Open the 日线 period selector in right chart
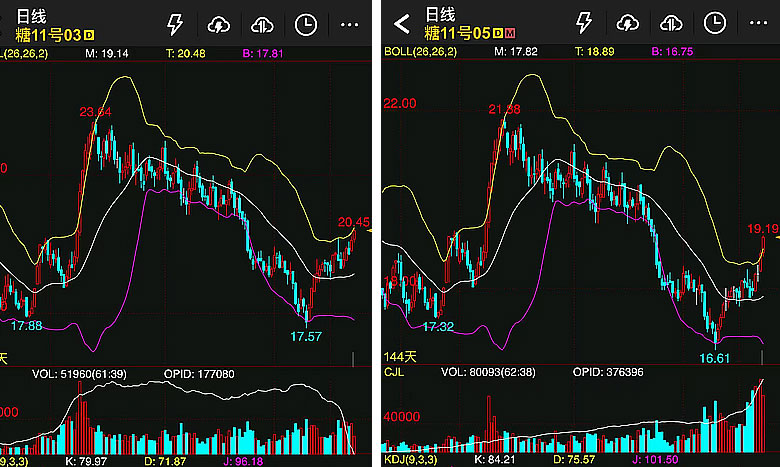 click(440, 16)
